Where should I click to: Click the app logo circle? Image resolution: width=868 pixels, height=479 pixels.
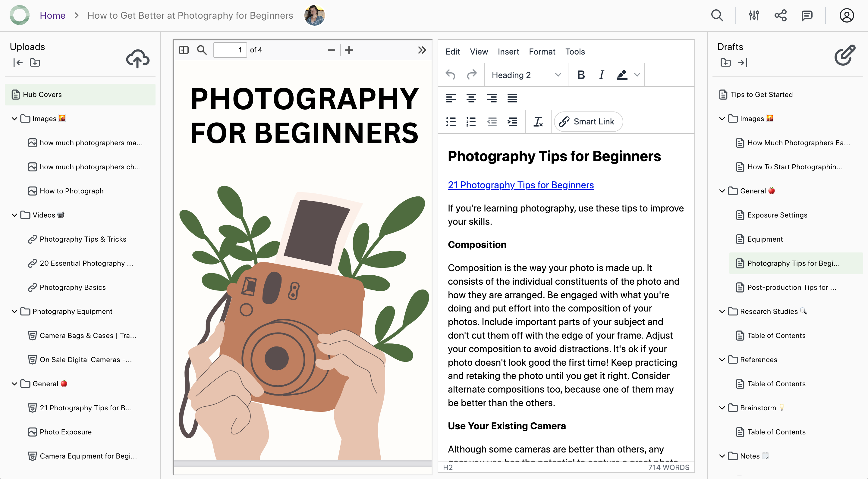point(20,15)
